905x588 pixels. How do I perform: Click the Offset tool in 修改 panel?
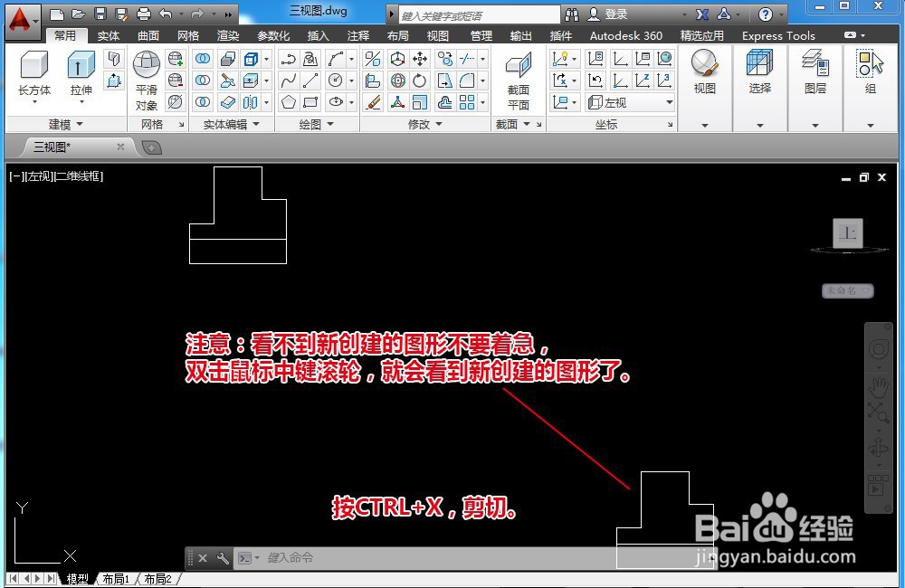pos(444,102)
